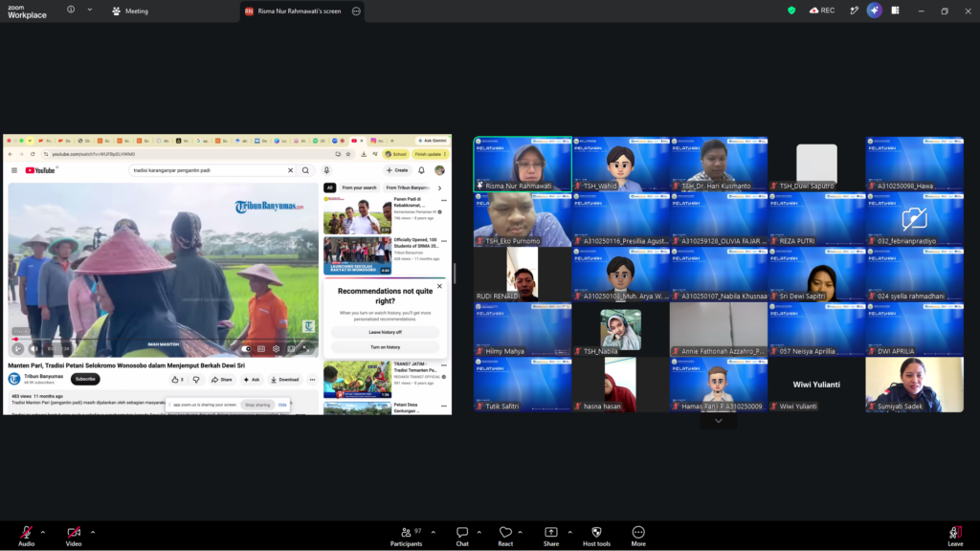Click the Share screen icon
Screen dimensions: 980x551
[x=551, y=533]
